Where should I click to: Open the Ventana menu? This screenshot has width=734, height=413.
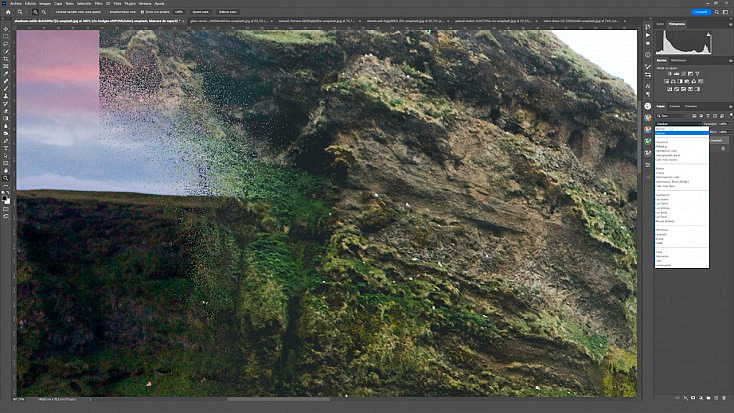[x=145, y=3]
